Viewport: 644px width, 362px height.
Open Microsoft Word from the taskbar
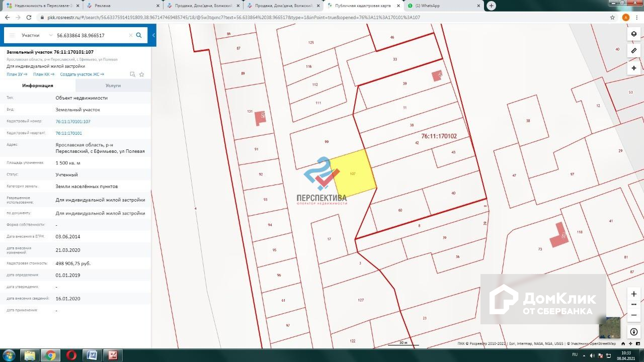click(92, 355)
